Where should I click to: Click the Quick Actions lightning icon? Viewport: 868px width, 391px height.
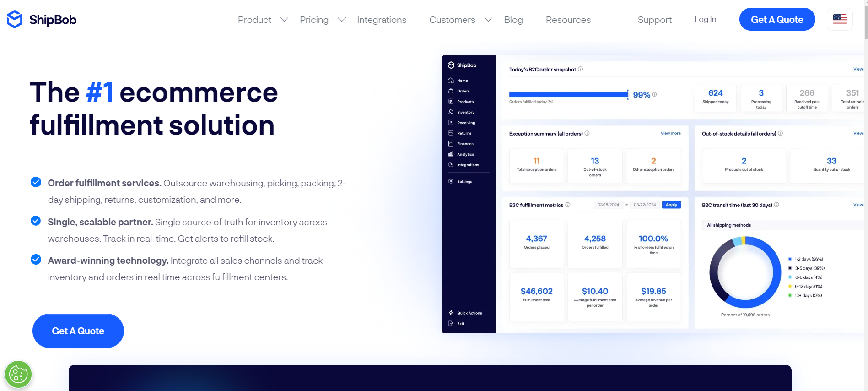pyautogui.click(x=451, y=313)
